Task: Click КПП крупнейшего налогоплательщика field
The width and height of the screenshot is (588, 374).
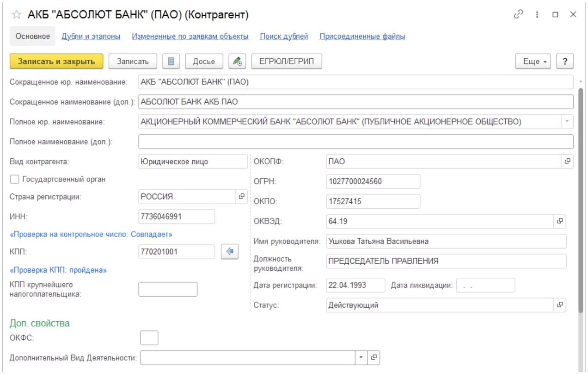Action: [x=168, y=289]
